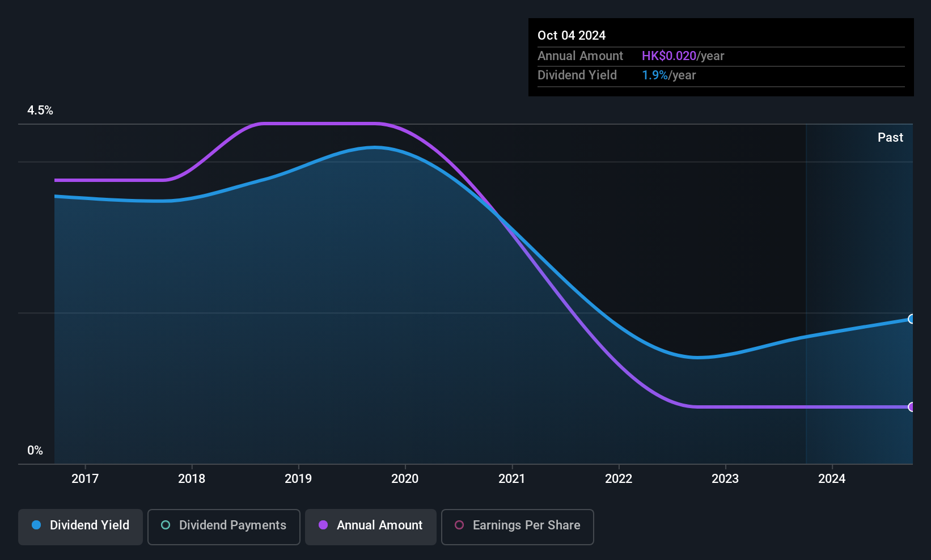
Task: Click the teal Dividend Payments legend circle
Action: 166,525
